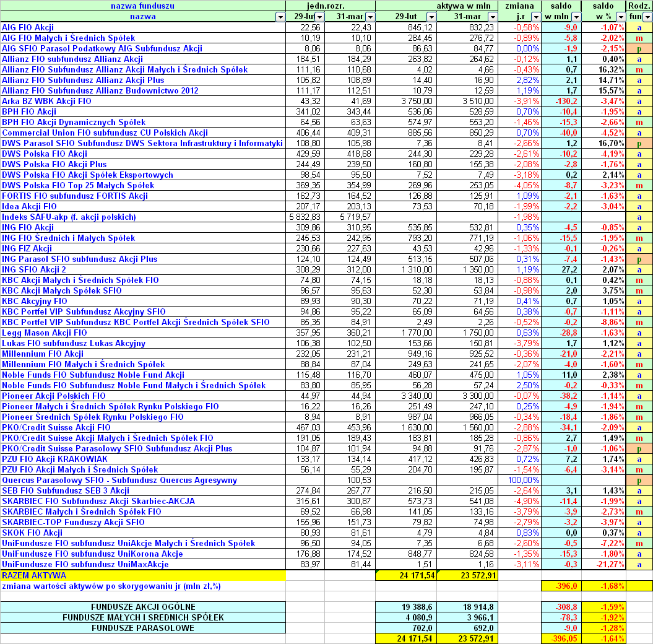Open 31-mar filter arrow under jedn.rozr.
Viewport: 653px width, 644px height.
click(x=370, y=17)
